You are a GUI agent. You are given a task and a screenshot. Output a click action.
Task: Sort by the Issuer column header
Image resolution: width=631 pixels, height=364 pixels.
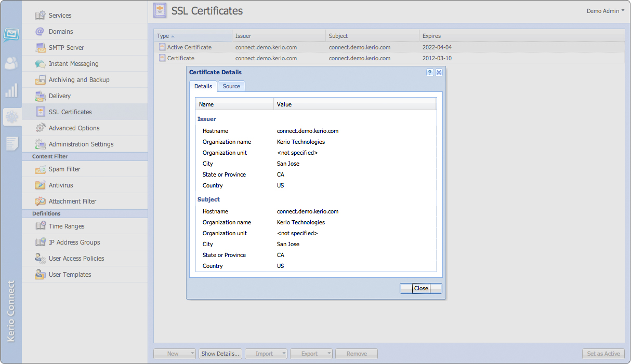279,36
